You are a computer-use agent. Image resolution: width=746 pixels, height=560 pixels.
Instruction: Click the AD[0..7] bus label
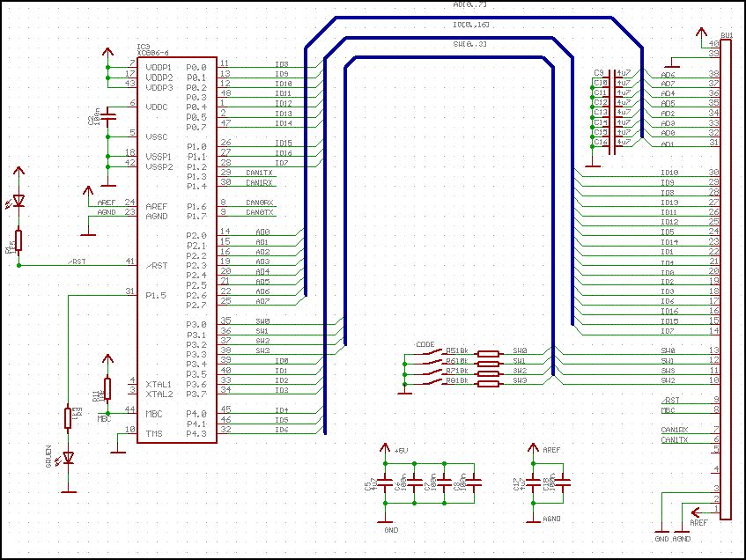[x=469, y=4]
